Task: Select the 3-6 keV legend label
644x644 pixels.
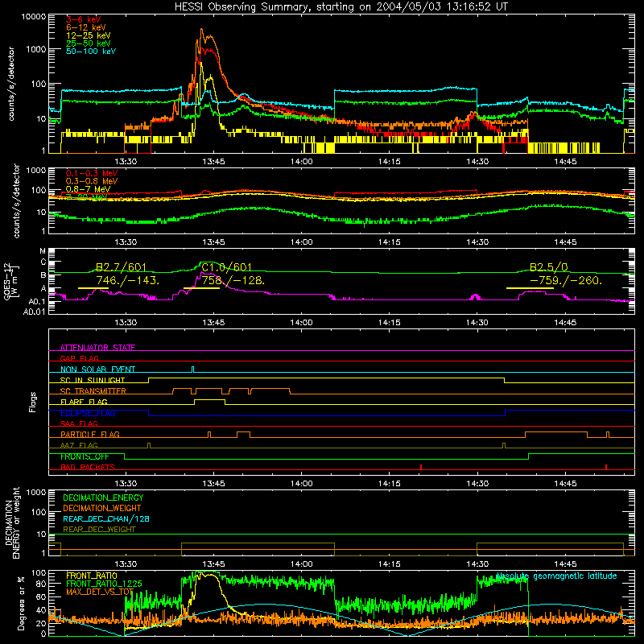Action: 84,19
